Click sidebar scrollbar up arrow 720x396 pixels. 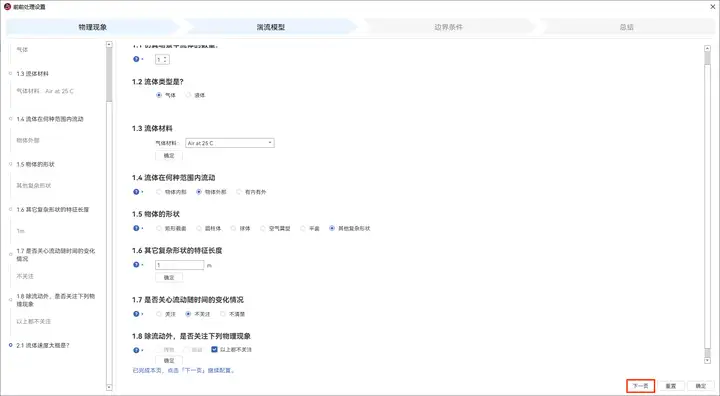(x=109, y=45)
